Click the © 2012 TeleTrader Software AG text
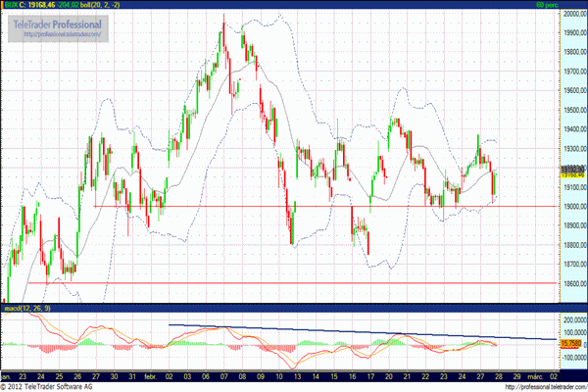This screenshot has height=392, width=588. coord(46,387)
